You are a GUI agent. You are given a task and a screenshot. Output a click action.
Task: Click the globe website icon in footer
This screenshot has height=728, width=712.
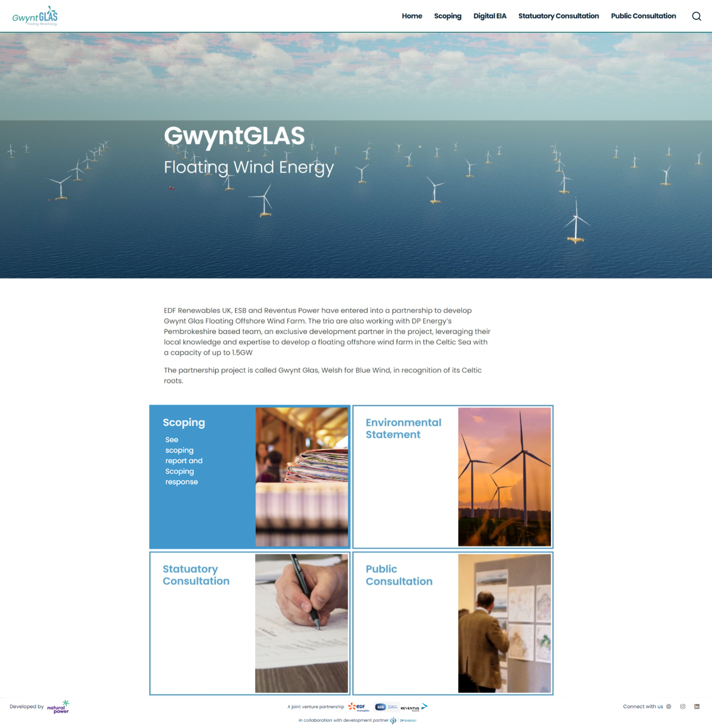coord(669,706)
